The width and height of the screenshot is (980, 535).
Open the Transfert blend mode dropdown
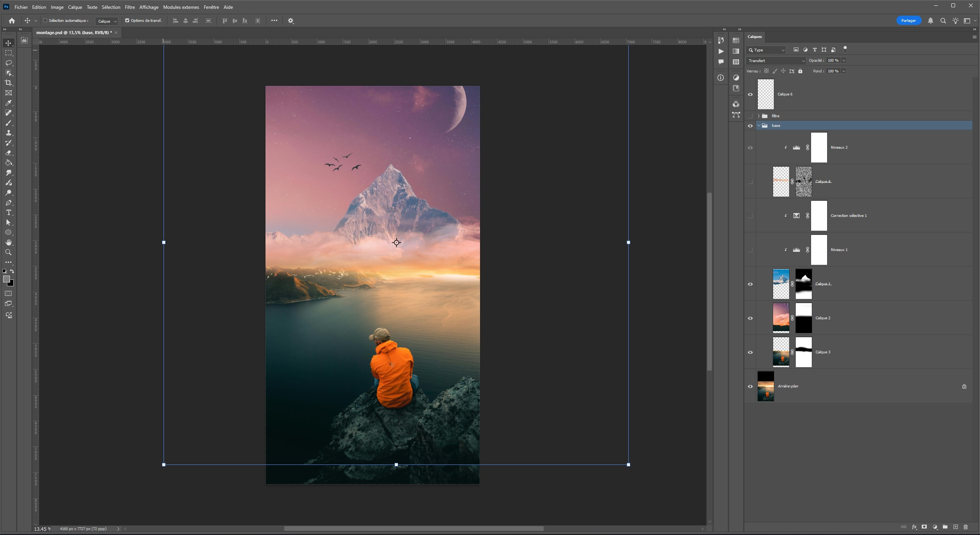click(x=776, y=61)
